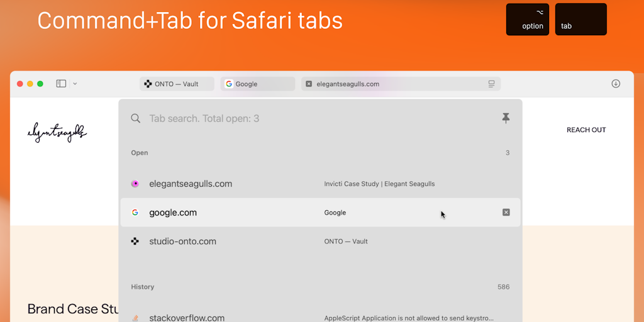644x322 pixels.
Task: Close google.com tab with row X button
Action: [506, 213]
